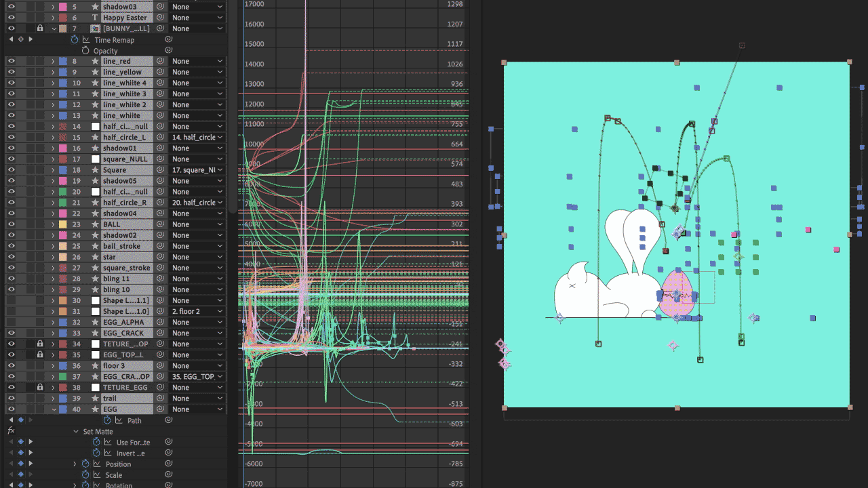Image resolution: width=868 pixels, height=488 pixels.
Task: Click the graph editor icon beside Time Remap
Action: 86,39
